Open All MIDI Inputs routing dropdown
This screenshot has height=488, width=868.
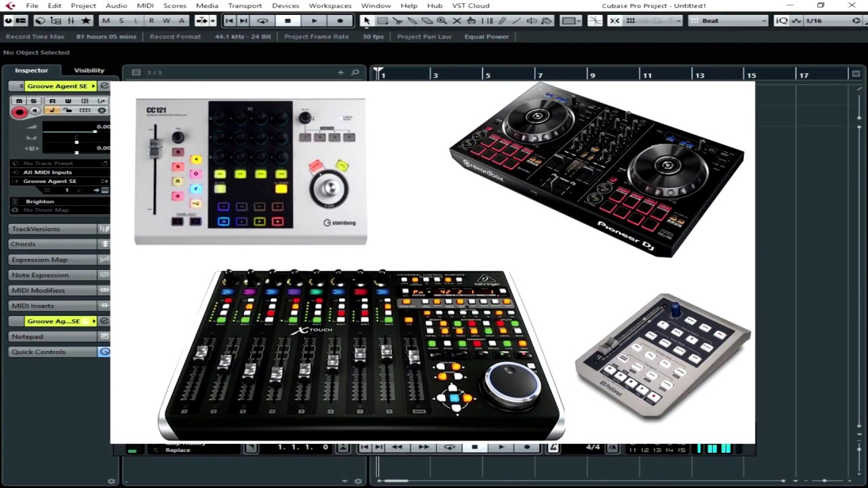(60, 172)
